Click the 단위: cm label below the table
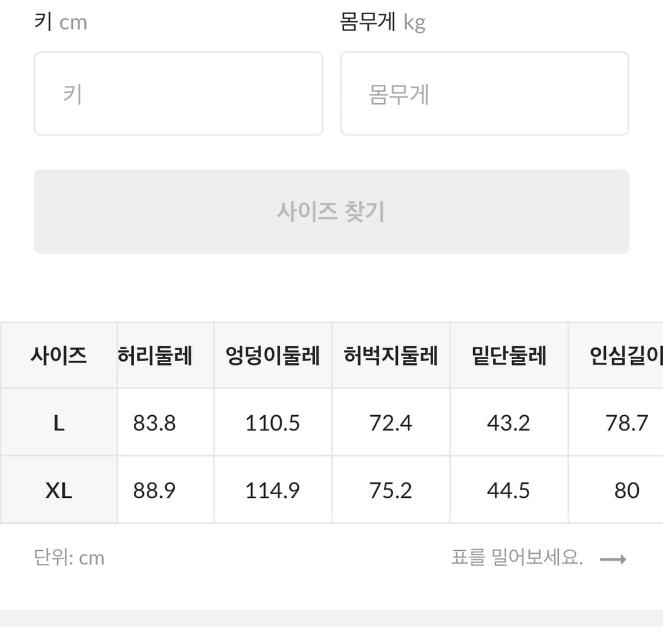 click(69, 558)
